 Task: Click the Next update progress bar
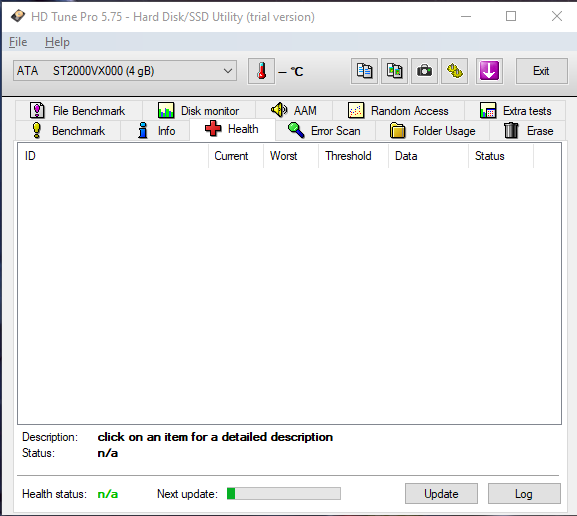pyautogui.click(x=284, y=494)
